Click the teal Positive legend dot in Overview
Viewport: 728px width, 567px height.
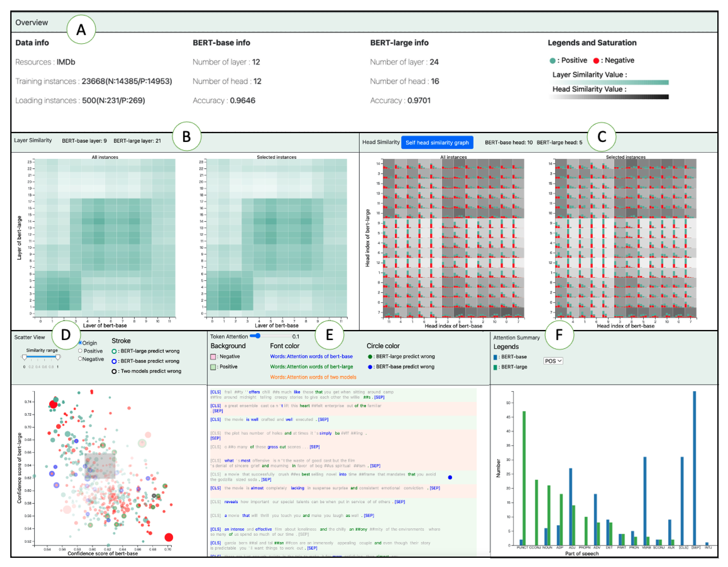click(552, 61)
